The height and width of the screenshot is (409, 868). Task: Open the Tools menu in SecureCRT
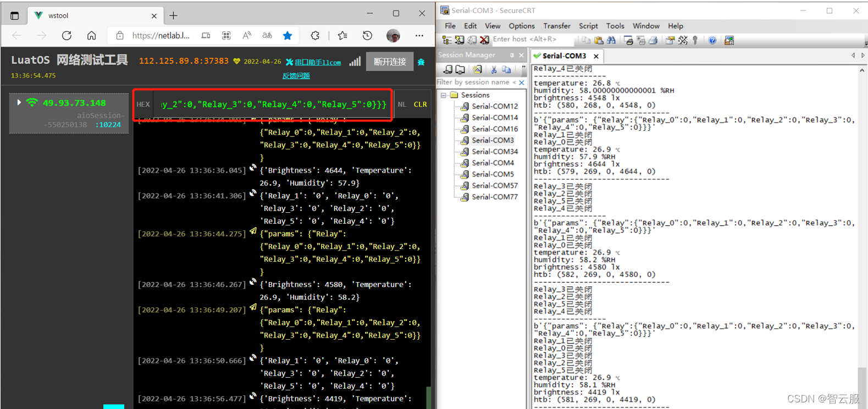[615, 26]
